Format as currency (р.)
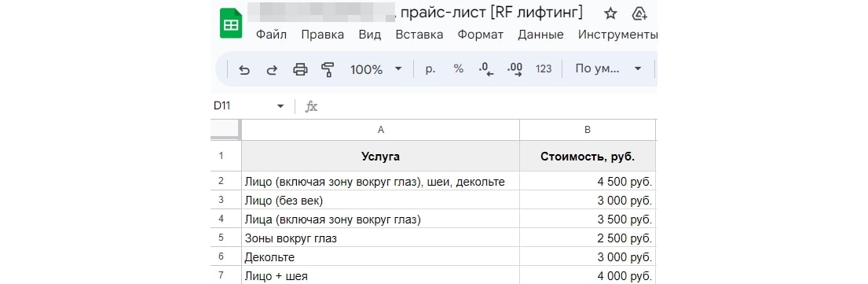The height and width of the screenshot is (284, 868). [430, 68]
